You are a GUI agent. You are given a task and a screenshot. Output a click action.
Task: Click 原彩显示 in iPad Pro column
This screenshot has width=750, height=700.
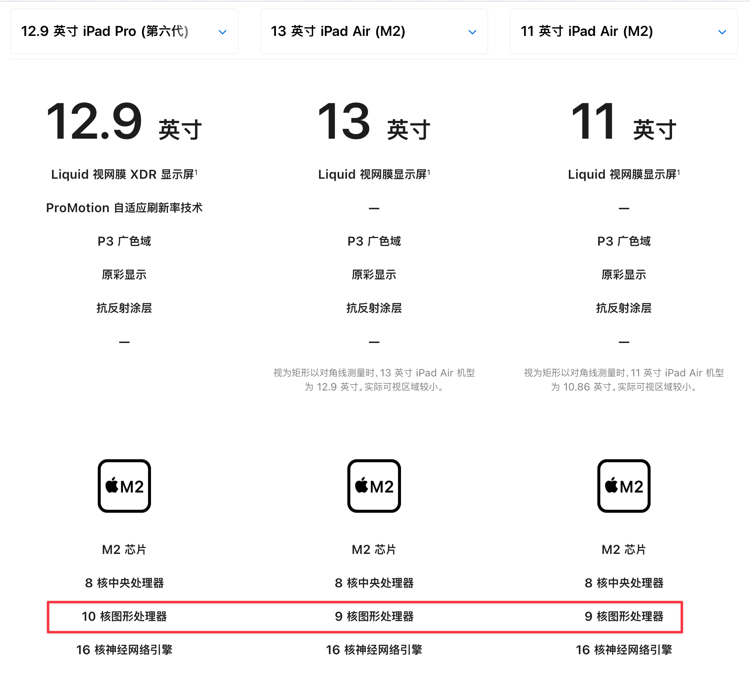pos(124,274)
